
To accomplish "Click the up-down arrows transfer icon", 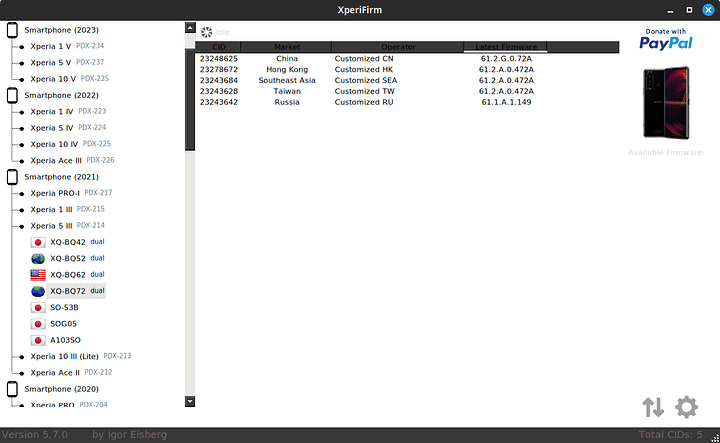I will point(653,407).
